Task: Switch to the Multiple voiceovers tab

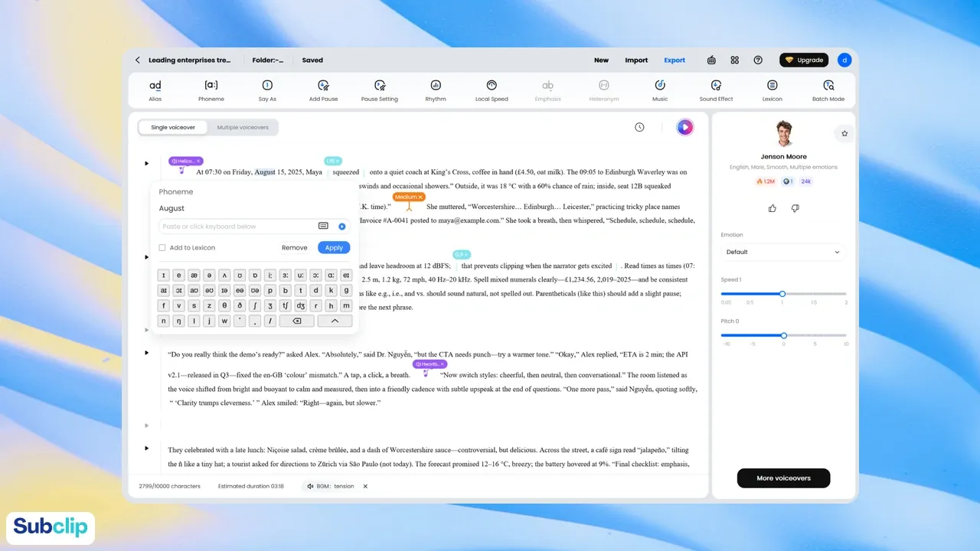Action: 243,127
